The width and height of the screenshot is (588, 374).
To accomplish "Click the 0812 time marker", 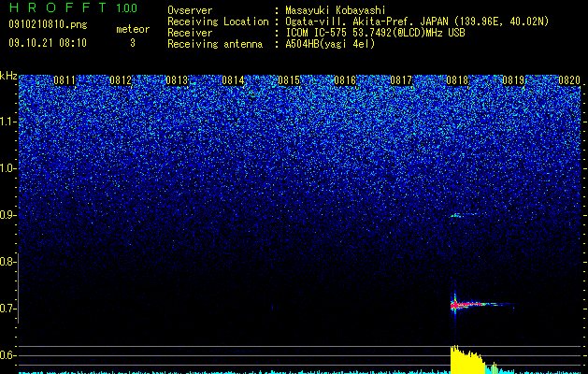I will click(121, 80).
